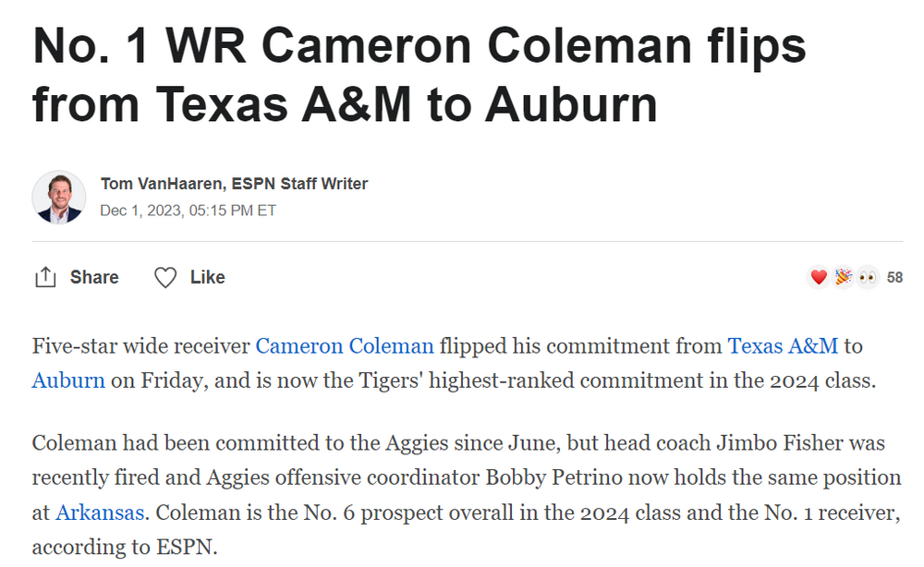The width and height of the screenshot is (924, 567).
Task: Click the Share text label
Action: point(94,277)
